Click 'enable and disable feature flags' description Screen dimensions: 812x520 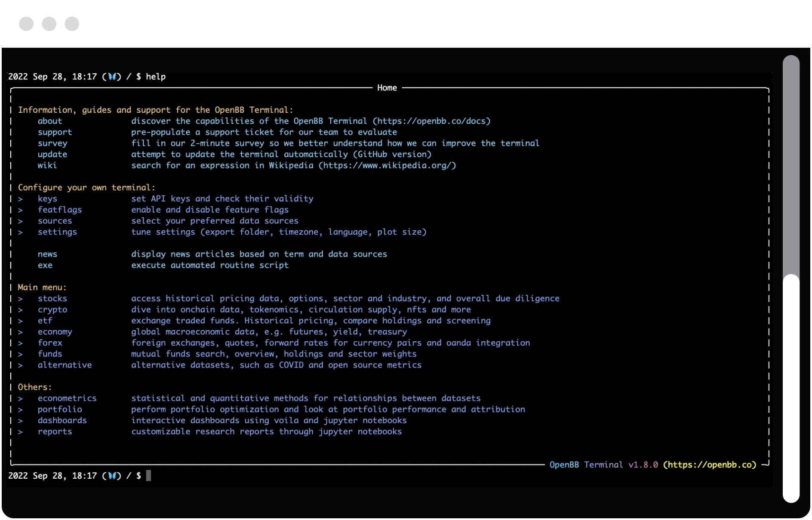(210, 210)
